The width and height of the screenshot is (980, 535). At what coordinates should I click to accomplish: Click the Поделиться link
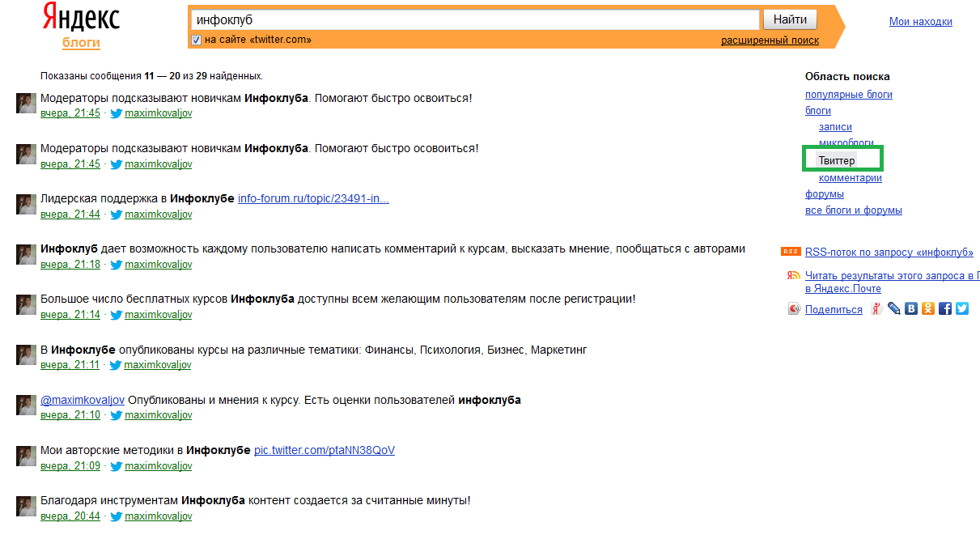point(834,310)
